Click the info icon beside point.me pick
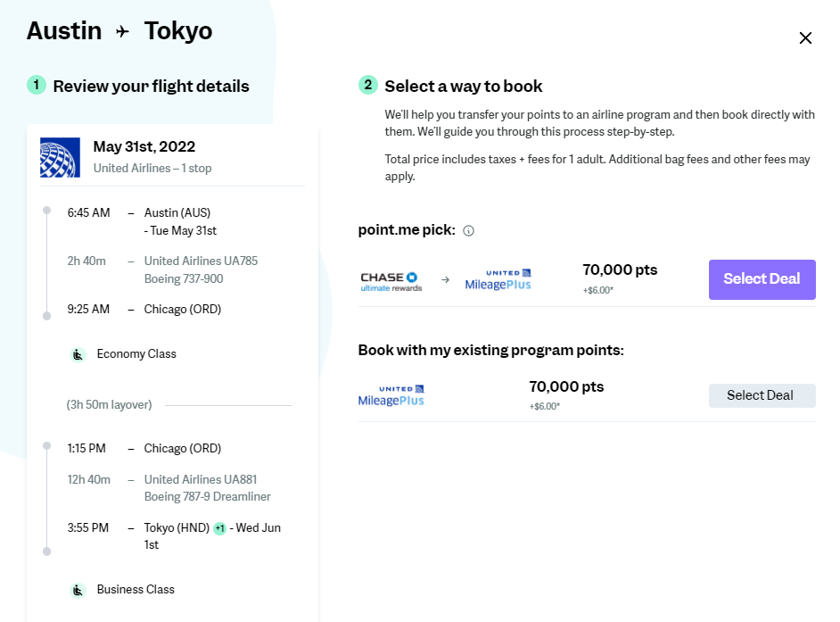 pyautogui.click(x=469, y=231)
